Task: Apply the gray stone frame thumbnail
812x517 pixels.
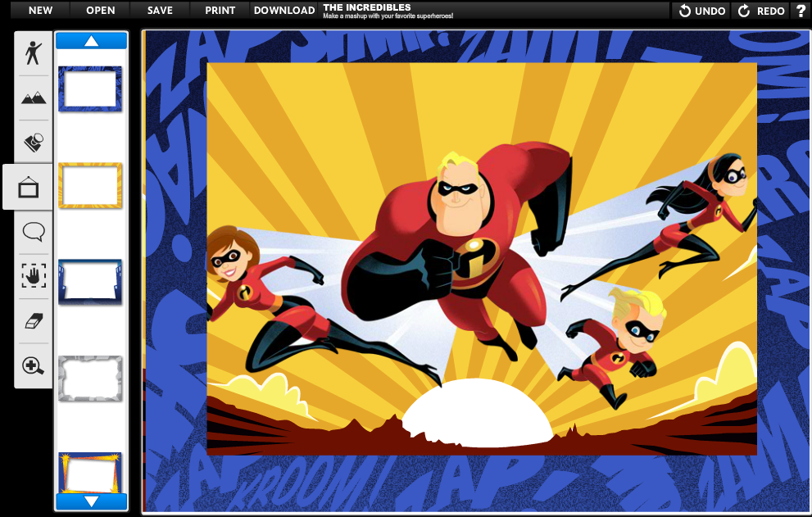Action: point(90,379)
